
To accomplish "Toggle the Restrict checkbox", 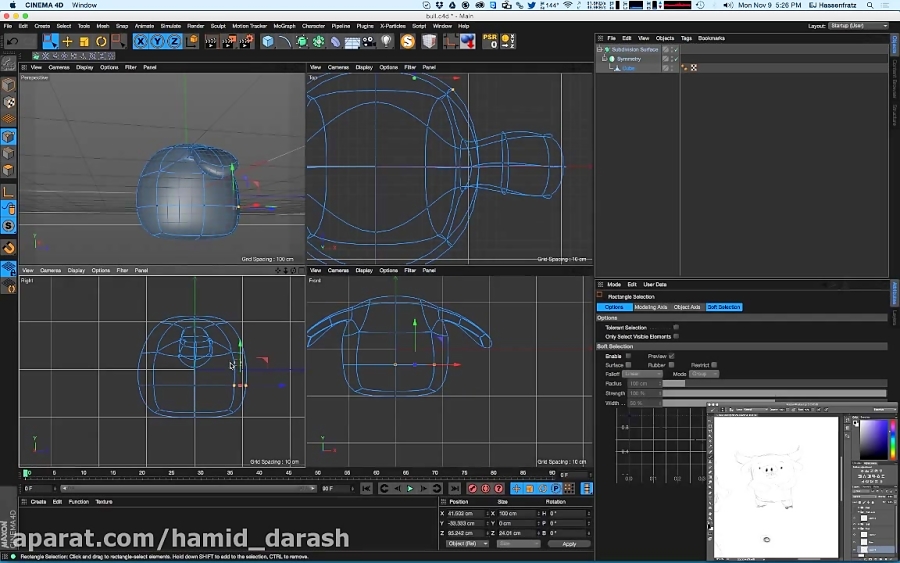I will tap(714, 365).
